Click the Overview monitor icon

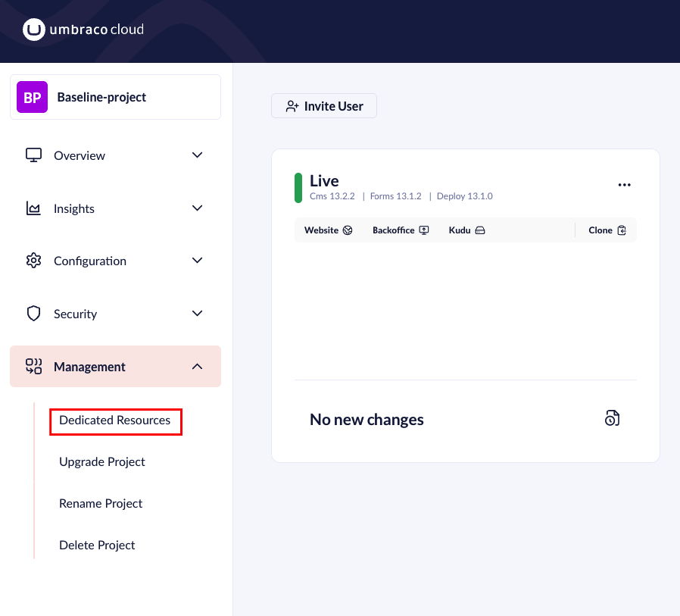(x=33, y=155)
